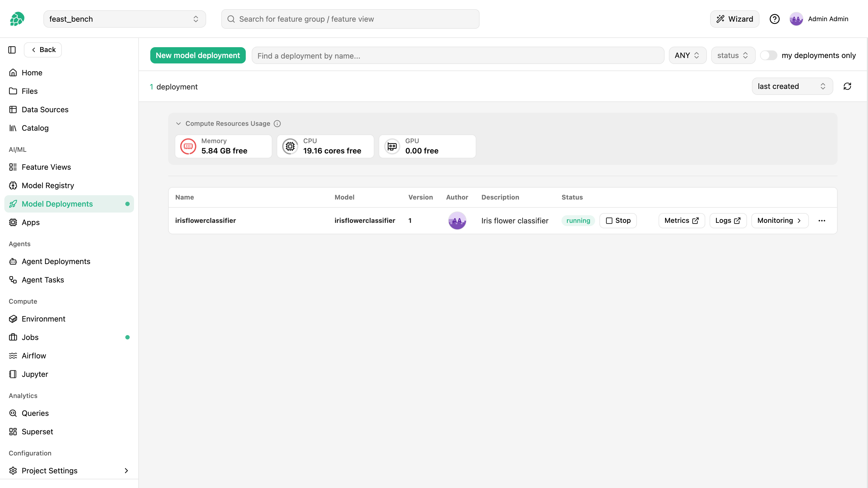The height and width of the screenshot is (488, 868).
Task: Expand Project Settings submenu
Action: (126, 470)
